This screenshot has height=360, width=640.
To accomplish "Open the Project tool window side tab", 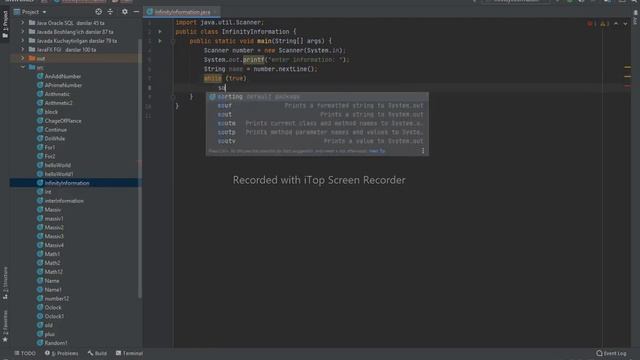I will [x=5, y=24].
